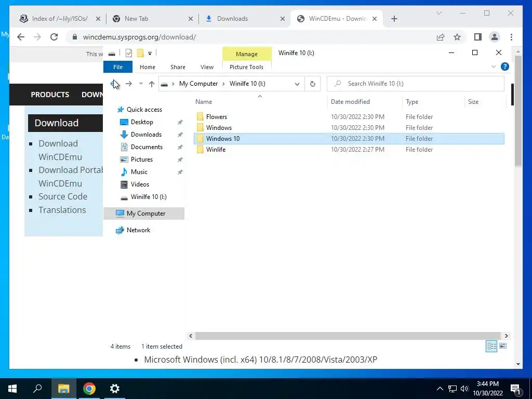The width and height of the screenshot is (532, 399).
Task: Click the Explorer horizontal scrollbar
Action: pos(348,336)
